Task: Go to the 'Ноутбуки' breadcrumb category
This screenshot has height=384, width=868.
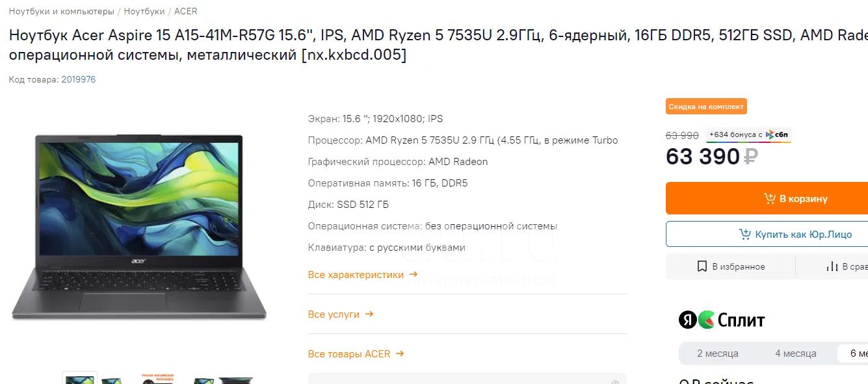Action: pyautogui.click(x=144, y=11)
